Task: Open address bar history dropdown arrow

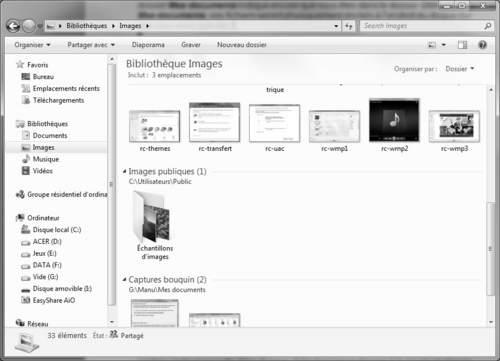Action: click(x=336, y=26)
